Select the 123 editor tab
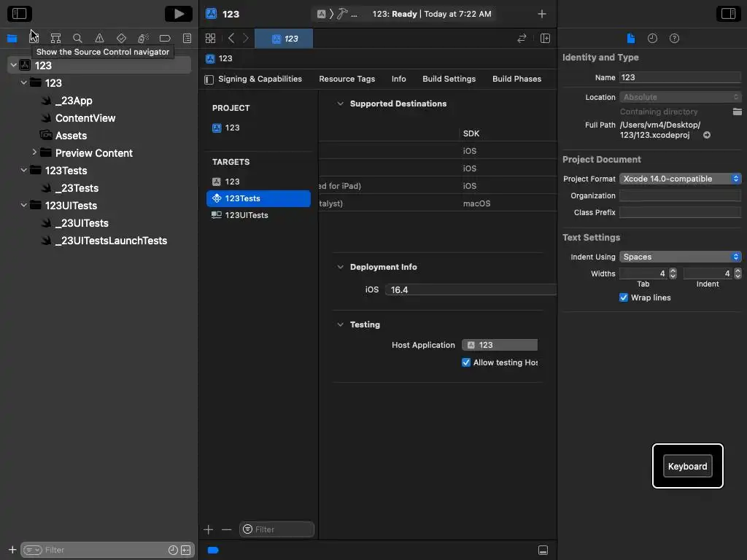 284,39
